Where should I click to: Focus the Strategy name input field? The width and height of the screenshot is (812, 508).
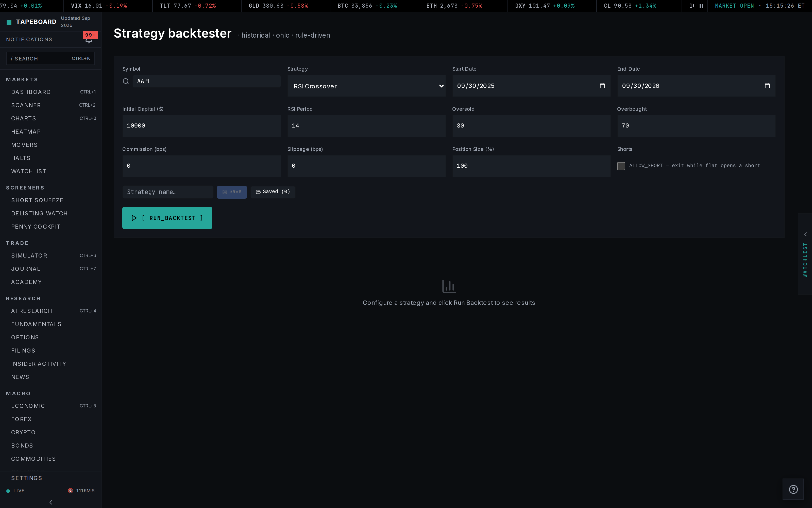tap(168, 192)
